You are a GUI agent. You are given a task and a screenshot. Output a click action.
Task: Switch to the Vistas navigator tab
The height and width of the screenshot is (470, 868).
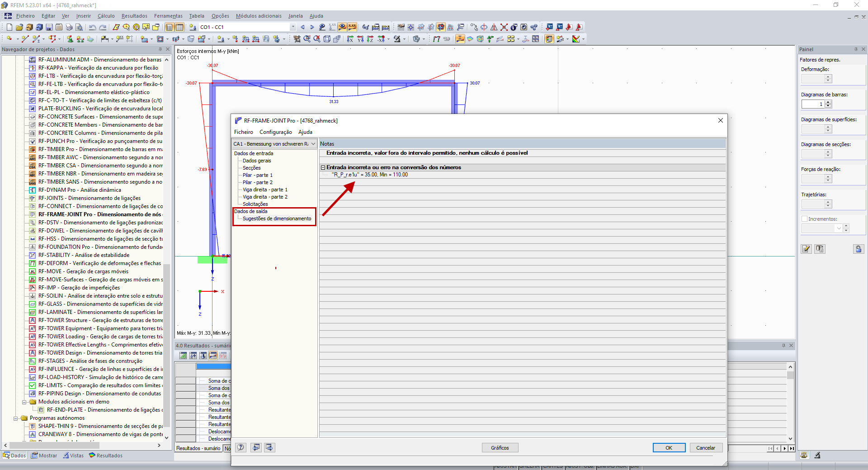tap(73, 456)
